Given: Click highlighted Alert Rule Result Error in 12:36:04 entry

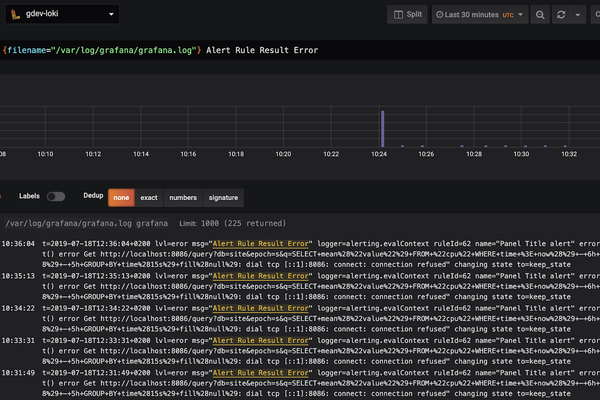Looking at the screenshot, I should coord(261,243).
